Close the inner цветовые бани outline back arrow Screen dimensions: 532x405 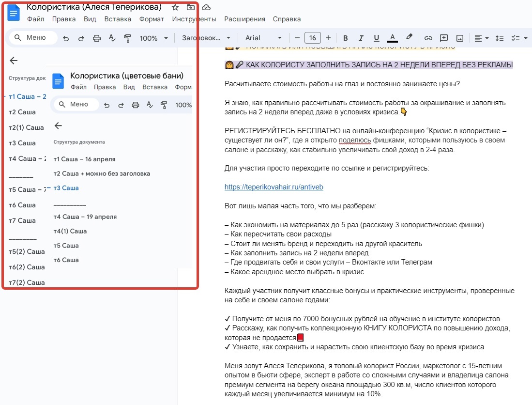click(x=59, y=125)
